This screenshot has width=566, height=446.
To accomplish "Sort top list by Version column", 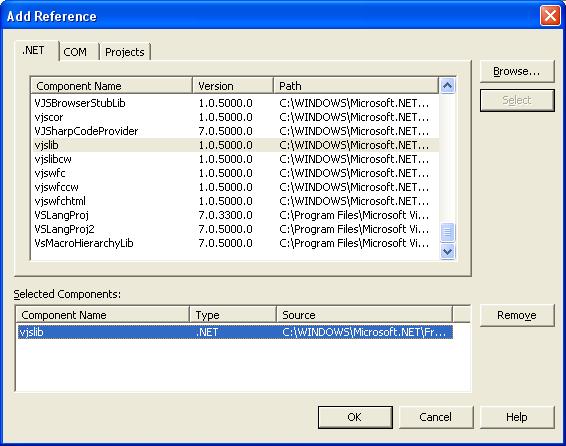I will [233, 86].
